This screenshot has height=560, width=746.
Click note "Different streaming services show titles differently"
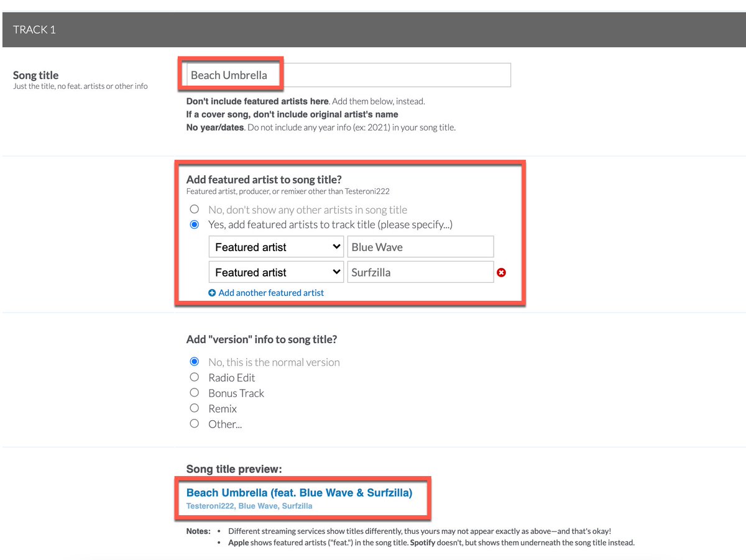pos(420,531)
